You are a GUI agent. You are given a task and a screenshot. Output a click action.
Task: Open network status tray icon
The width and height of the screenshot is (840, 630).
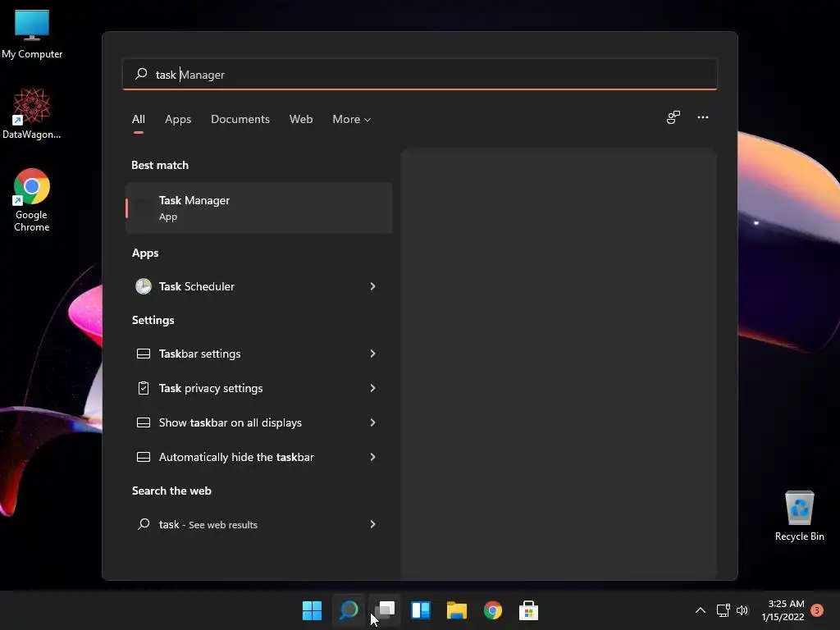(723, 610)
